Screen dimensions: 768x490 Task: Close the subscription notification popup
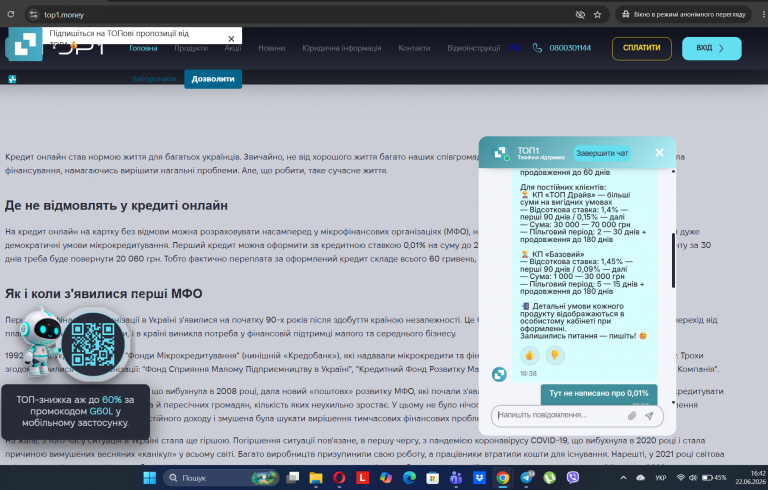tap(231, 39)
